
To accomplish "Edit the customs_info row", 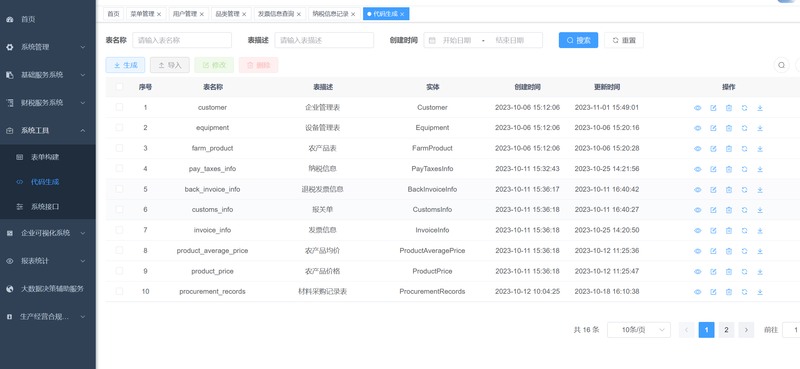I will [713, 210].
